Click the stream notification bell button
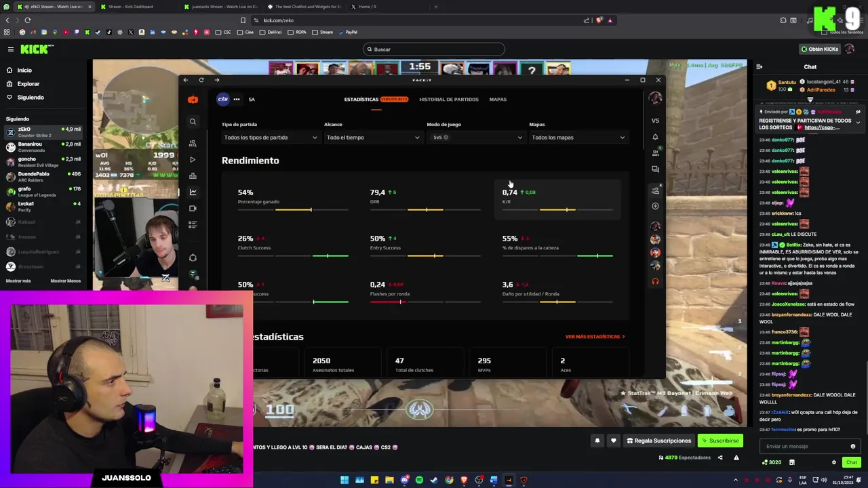This screenshot has height=488, width=868. (597, 441)
